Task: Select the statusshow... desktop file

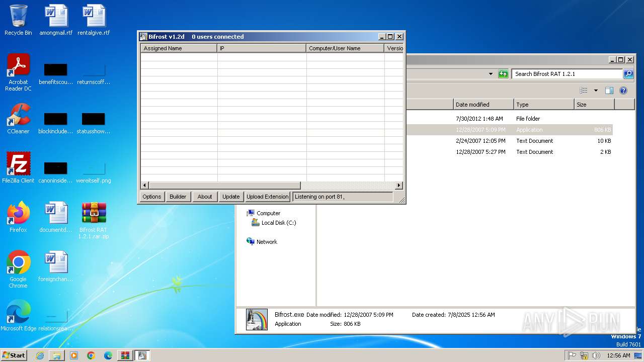Action: tap(94, 123)
